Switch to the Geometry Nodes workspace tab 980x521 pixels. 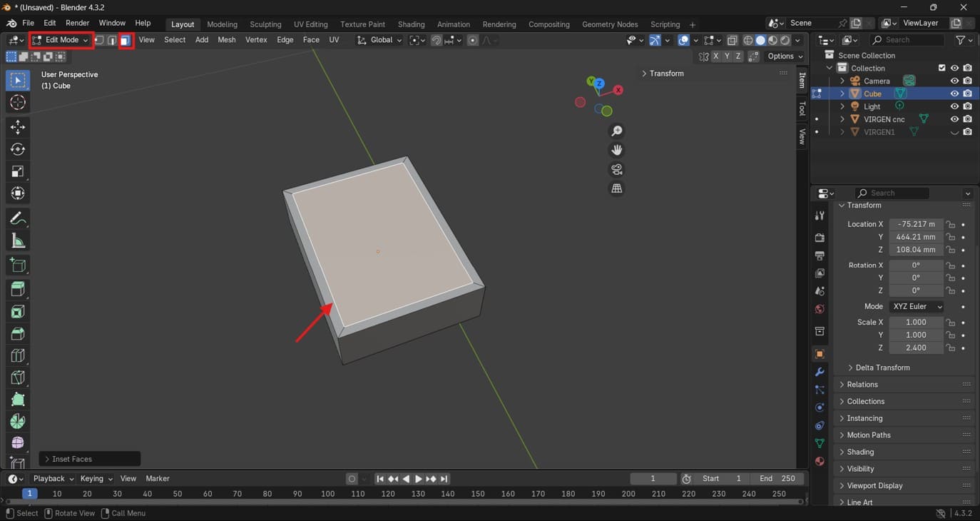610,24
